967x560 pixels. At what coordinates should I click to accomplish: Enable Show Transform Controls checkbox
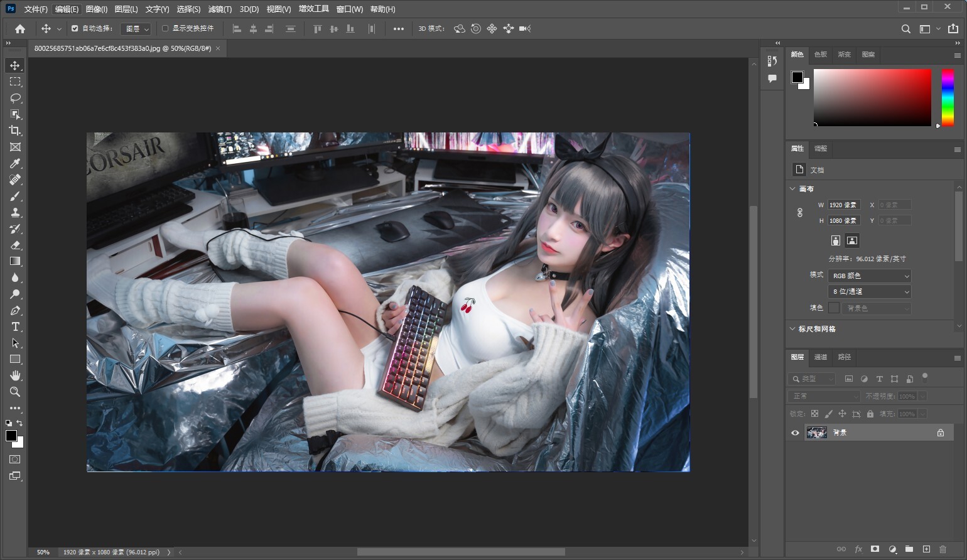point(165,28)
